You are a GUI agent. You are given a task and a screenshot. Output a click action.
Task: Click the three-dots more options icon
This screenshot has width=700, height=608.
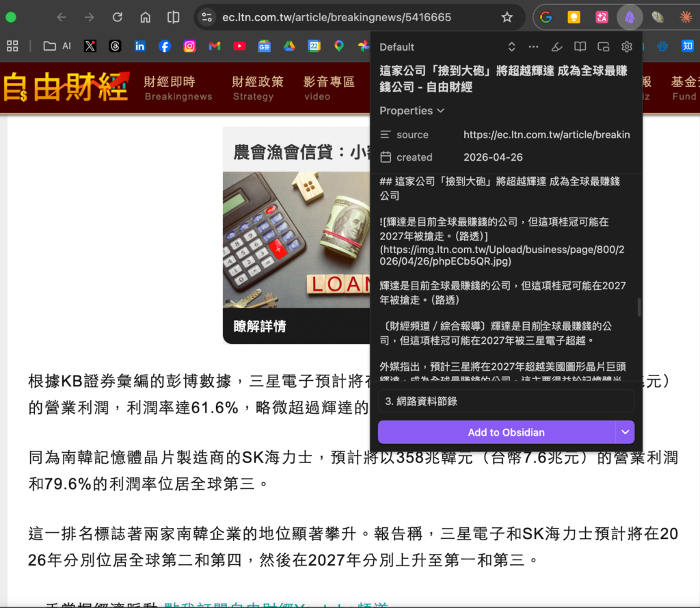533,47
